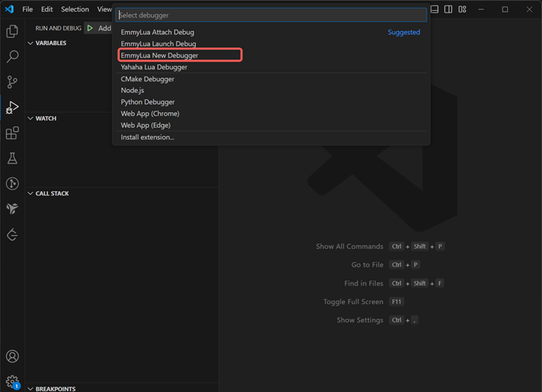The height and width of the screenshot is (392, 542).
Task: Choose EmmyLua New Debugger
Action: pyautogui.click(x=271, y=55)
